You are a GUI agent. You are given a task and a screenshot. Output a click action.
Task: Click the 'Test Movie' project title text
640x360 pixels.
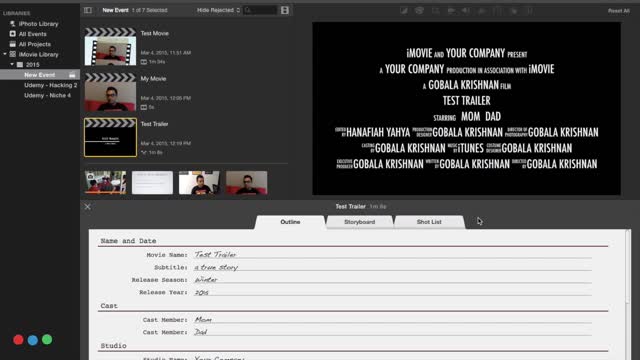click(155, 33)
